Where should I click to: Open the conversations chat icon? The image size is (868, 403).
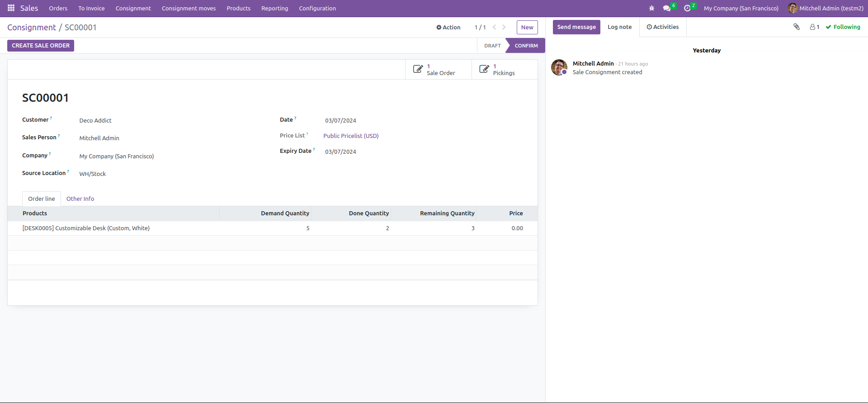666,8
